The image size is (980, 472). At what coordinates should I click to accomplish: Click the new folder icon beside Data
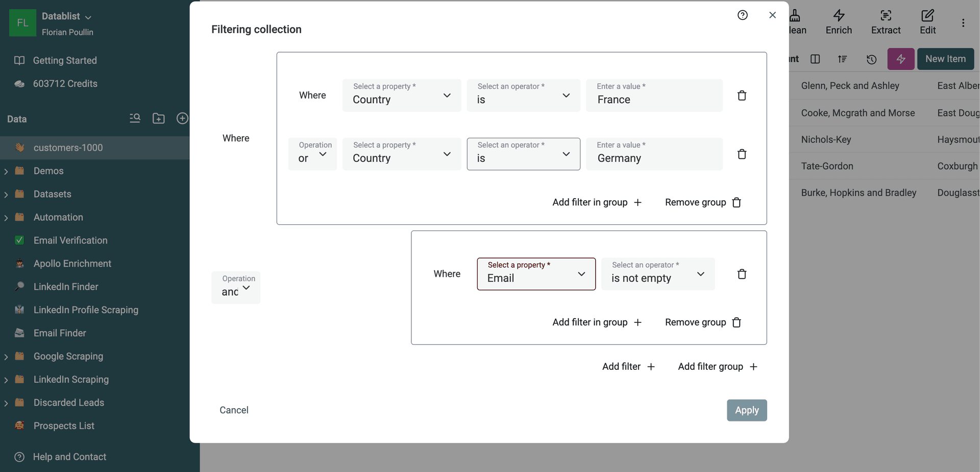click(x=159, y=118)
